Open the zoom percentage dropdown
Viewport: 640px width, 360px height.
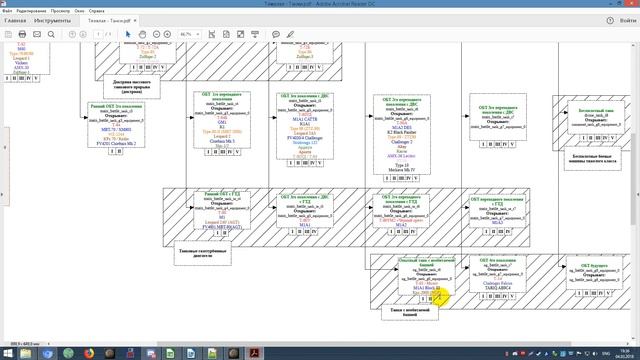pyautogui.click(x=198, y=34)
